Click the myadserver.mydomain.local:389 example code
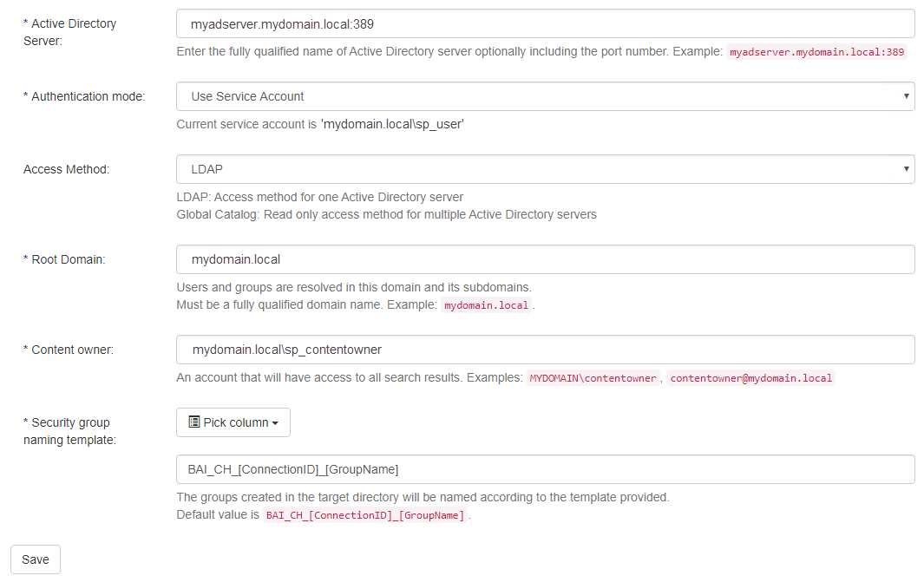The image size is (924, 582). point(817,52)
